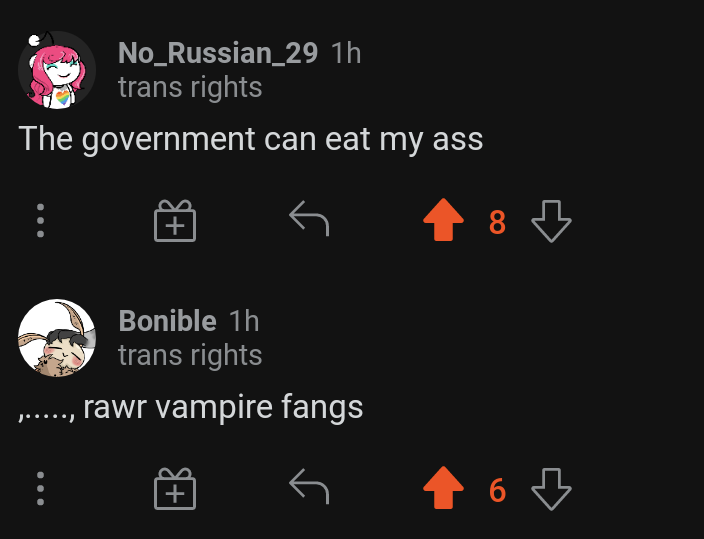Open three-dot menu on Bonible's comment
This screenshot has width=704, height=539.
point(40,489)
